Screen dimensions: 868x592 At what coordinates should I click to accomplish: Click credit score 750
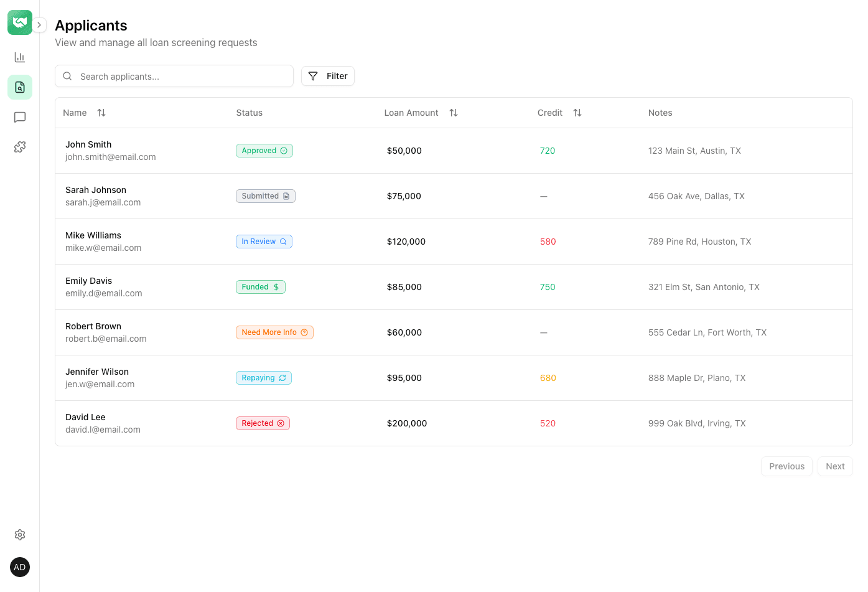click(x=548, y=287)
